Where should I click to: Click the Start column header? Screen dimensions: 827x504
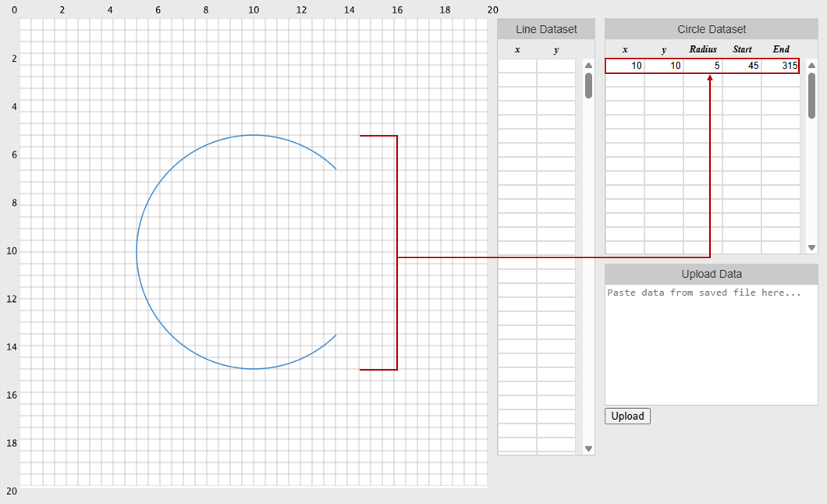[x=741, y=49]
